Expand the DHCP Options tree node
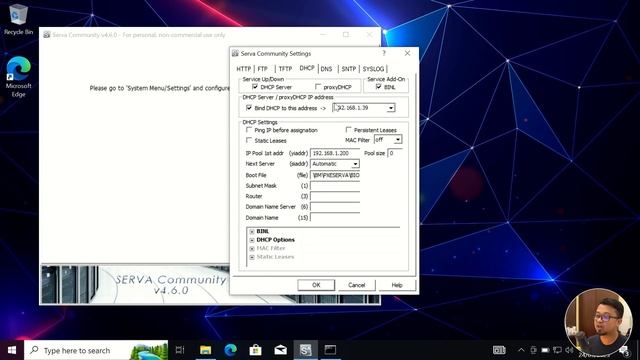 [x=252, y=240]
